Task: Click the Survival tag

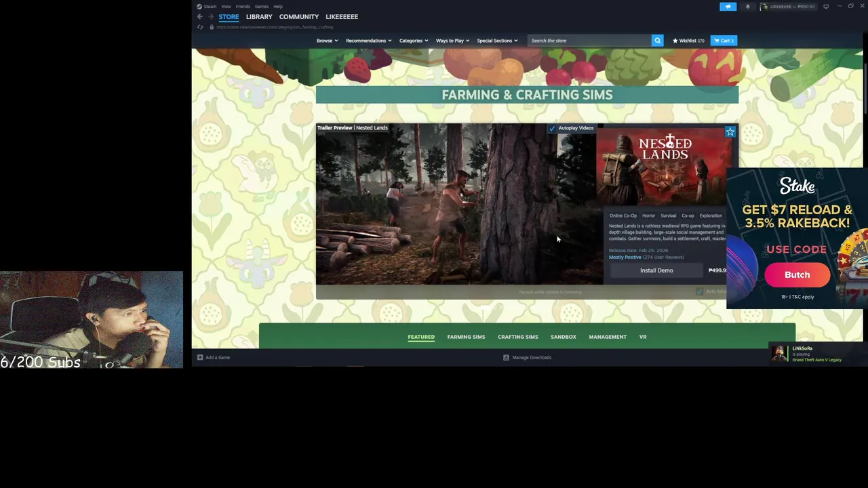Action: pyautogui.click(x=668, y=216)
